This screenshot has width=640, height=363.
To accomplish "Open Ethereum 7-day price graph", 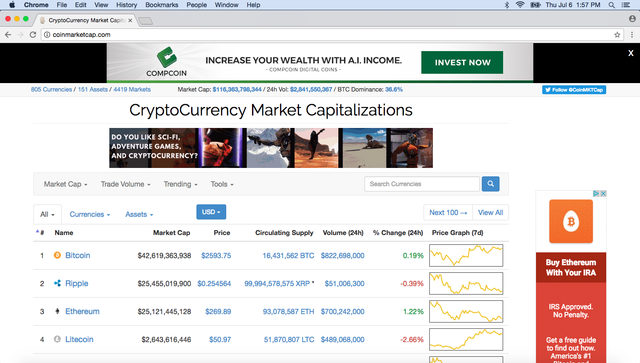I will click(466, 311).
